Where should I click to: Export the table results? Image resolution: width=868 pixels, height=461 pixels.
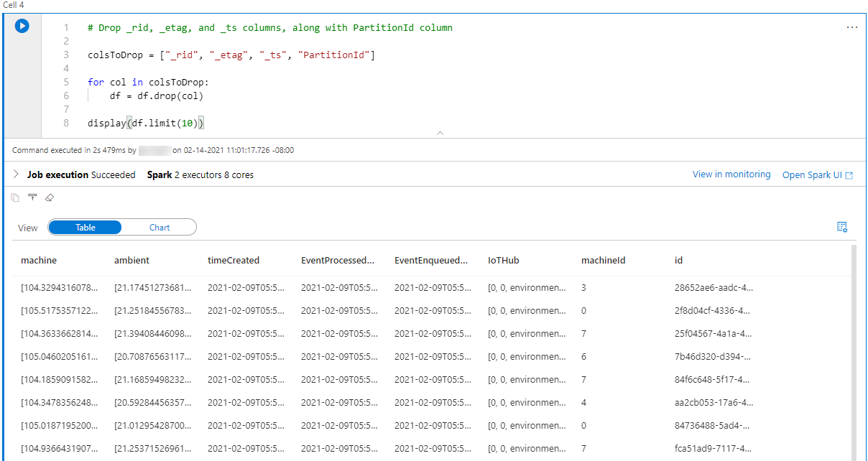(x=32, y=197)
